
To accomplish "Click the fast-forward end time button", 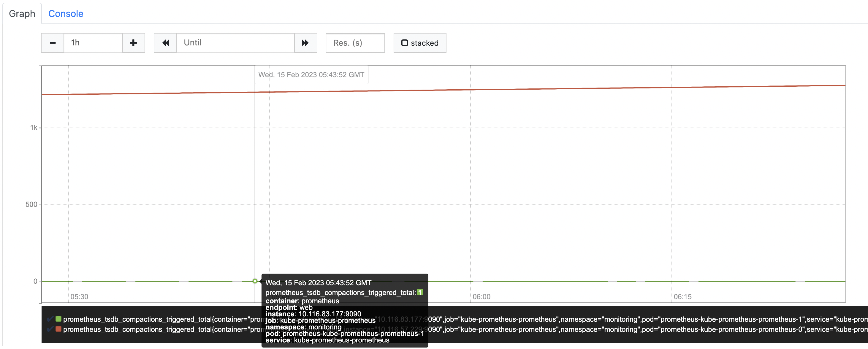I will (x=305, y=43).
